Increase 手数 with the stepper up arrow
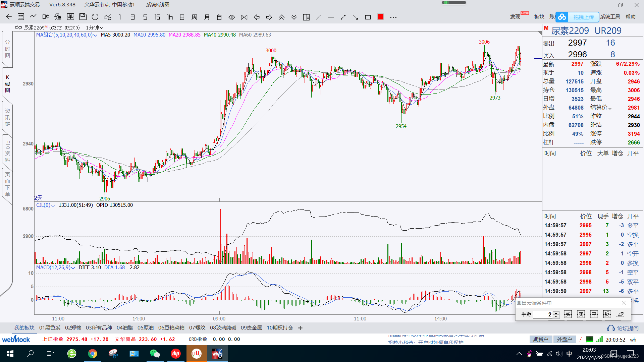The width and height of the screenshot is (644, 362). (556, 313)
